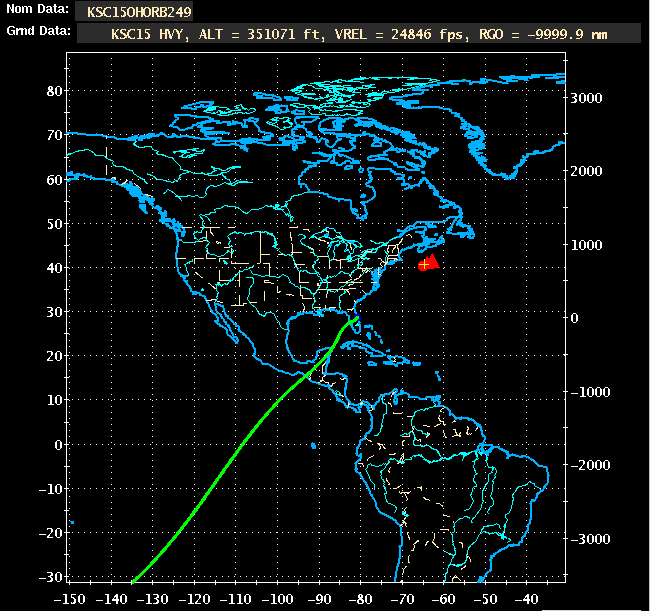This screenshot has width=650, height=611.
Task: Click the Grnd Data status readout field
Action: pos(359,34)
